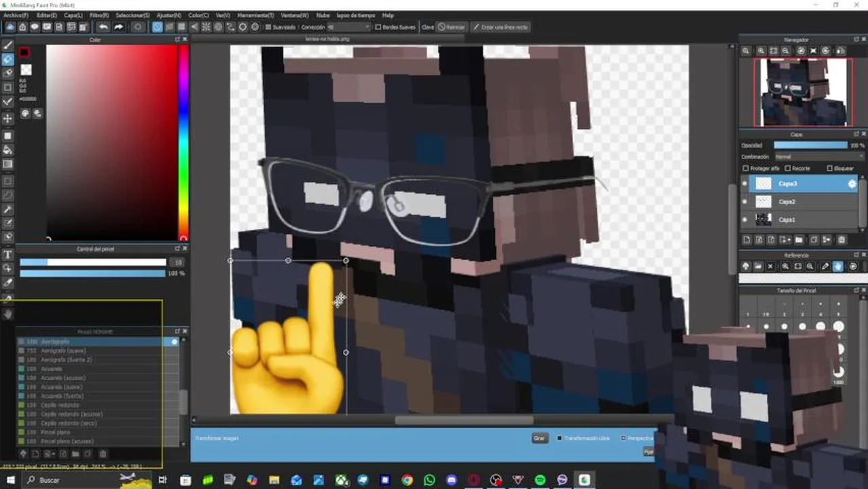The image size is (868, 489).
Task: Open Ventana menu
Action: pyautogui.click(x=294, y=15)
